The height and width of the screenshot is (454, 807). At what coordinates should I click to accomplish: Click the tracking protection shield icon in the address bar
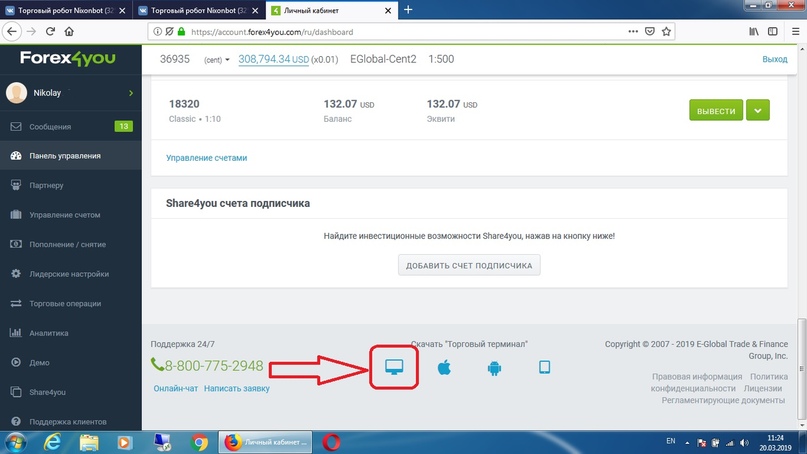pos(169,31)
